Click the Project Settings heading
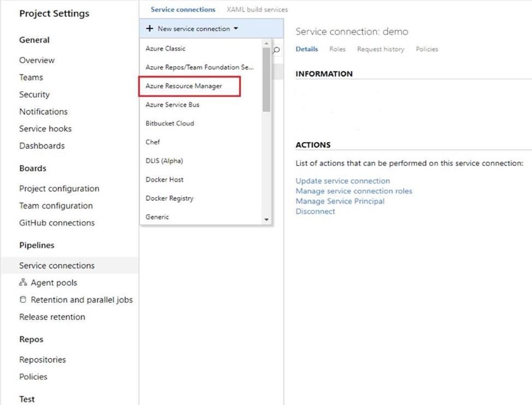This screenshot has width=532, height=405. pos(54,13)
